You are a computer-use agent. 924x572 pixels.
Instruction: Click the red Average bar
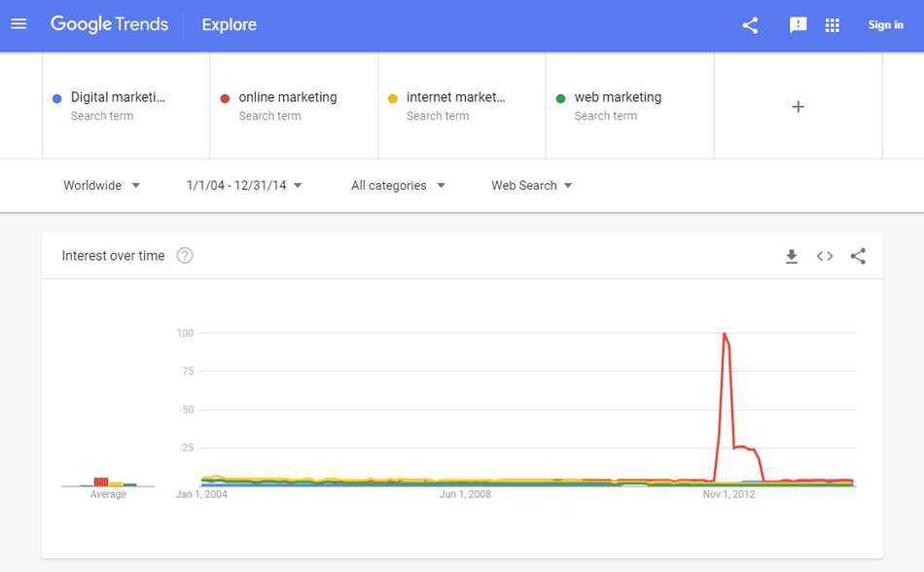click(x=101, y=482)
